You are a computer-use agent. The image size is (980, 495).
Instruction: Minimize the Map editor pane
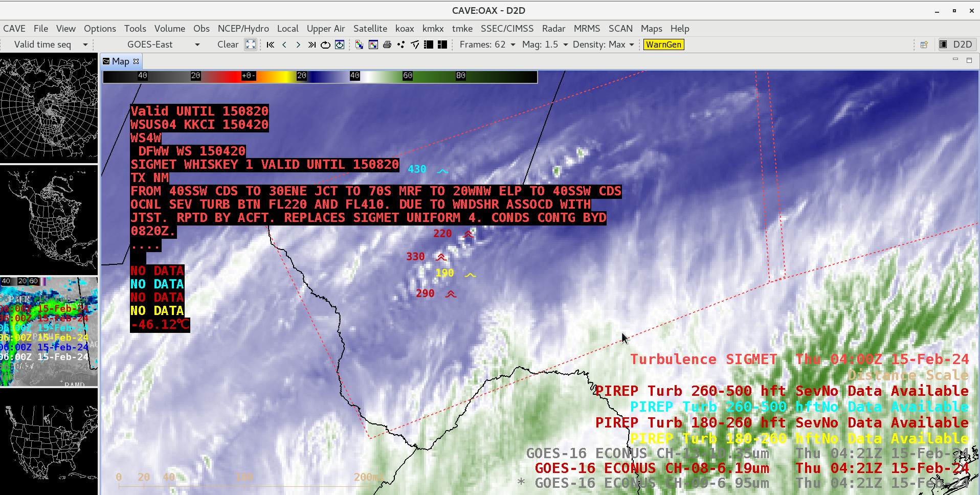click(x=955, y=60)
